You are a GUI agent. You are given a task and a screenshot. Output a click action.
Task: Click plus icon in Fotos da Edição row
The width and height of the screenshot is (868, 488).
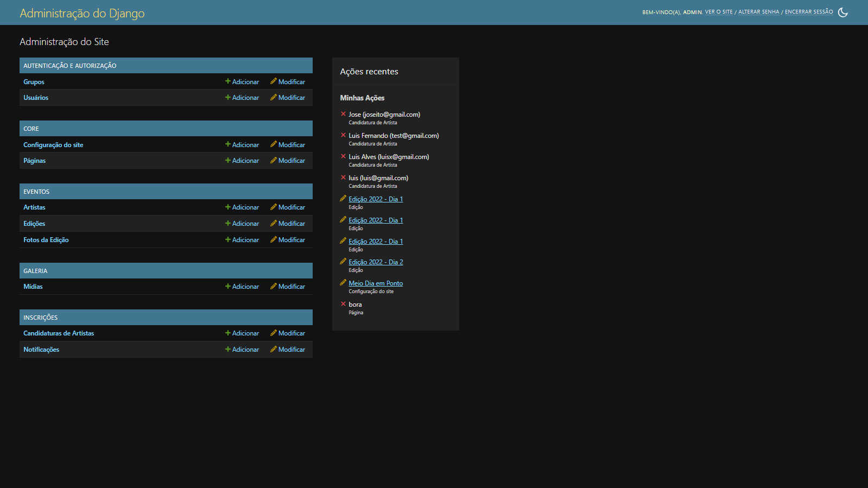click(228, 239)
